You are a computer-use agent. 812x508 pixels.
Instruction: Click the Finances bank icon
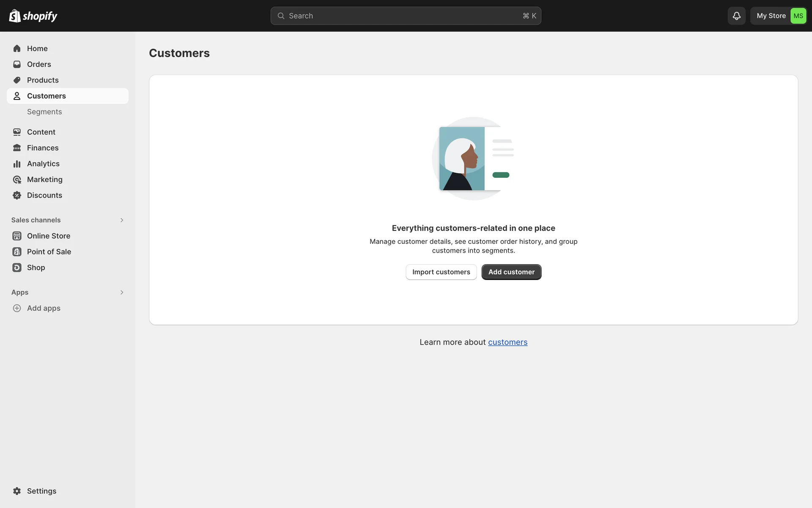[17, 148]
